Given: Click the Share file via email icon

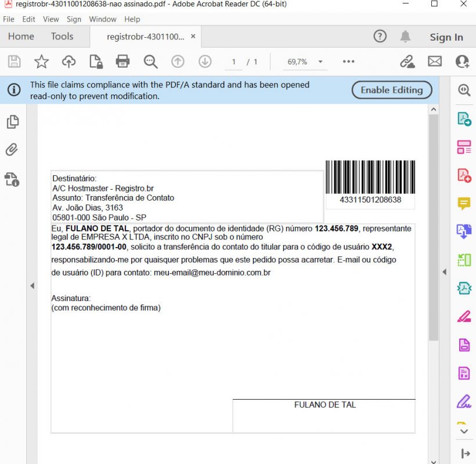Looking at the screenshot, I should point(435,60).
